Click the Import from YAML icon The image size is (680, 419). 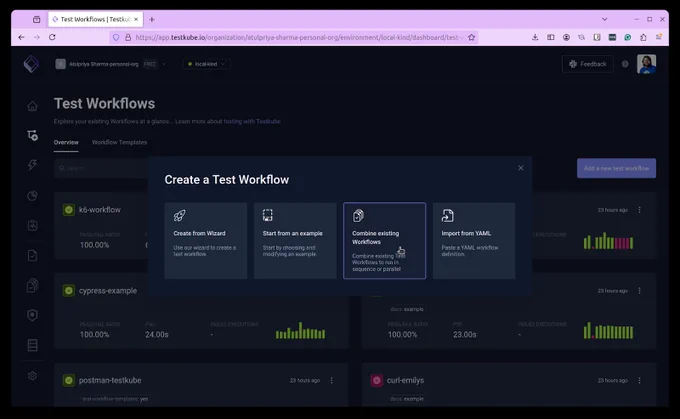click(x=448, y=215)
